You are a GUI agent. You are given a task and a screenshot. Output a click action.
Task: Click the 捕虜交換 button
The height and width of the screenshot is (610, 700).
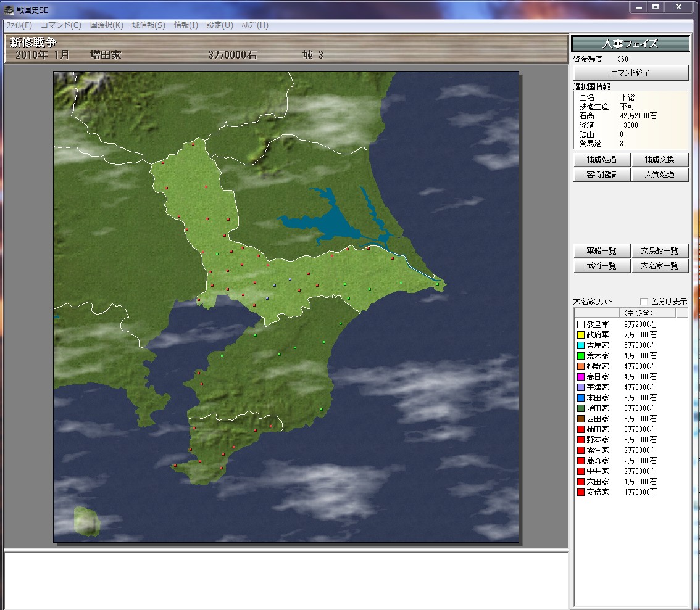(x=659, y=160)
